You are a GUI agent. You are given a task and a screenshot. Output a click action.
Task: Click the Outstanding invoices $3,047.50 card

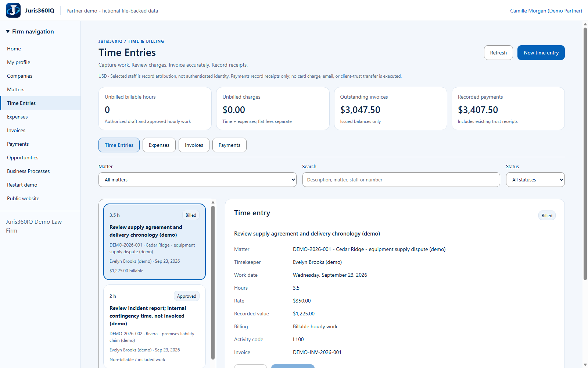(x=390, y=109)
